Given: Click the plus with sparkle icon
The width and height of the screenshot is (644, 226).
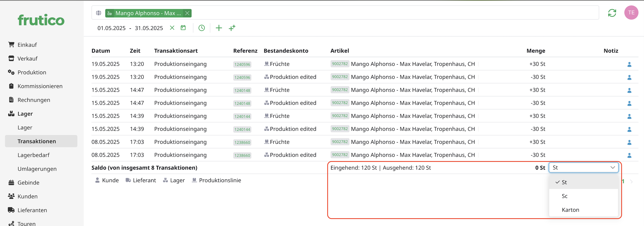Looking at the screenshot, I should point(232,28).
